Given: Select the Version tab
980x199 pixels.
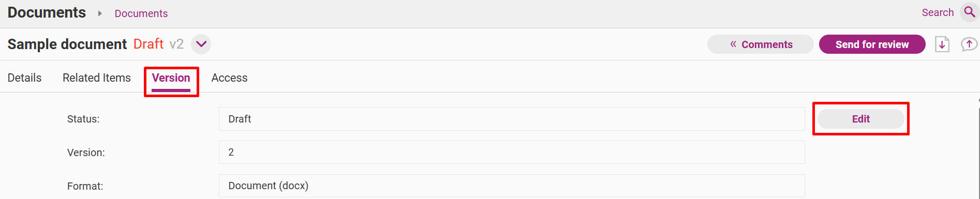Looking at the screenshot, I should [171, 78].
